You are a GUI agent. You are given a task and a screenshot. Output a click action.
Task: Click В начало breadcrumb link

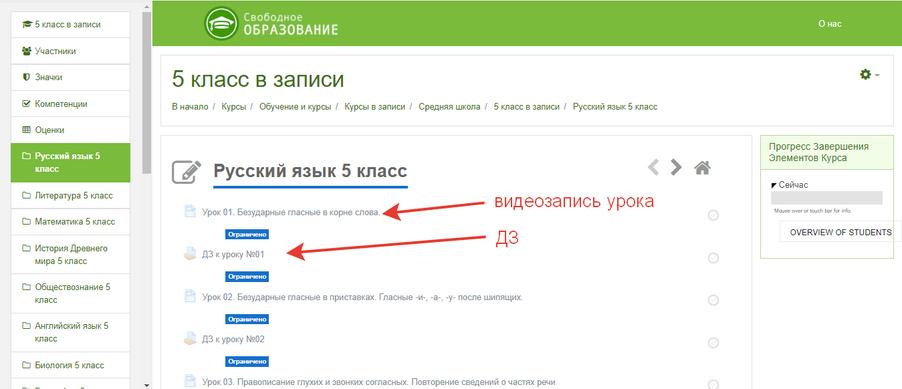tap(190, 107)
